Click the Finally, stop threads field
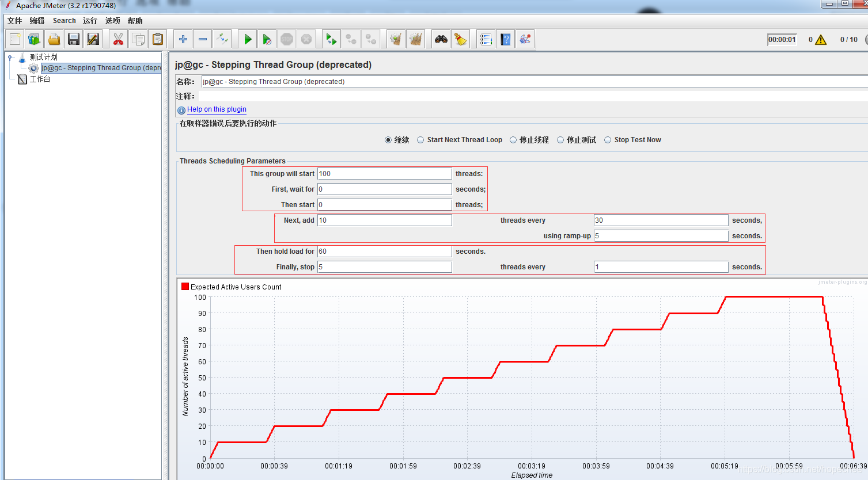 click(385, 267)
